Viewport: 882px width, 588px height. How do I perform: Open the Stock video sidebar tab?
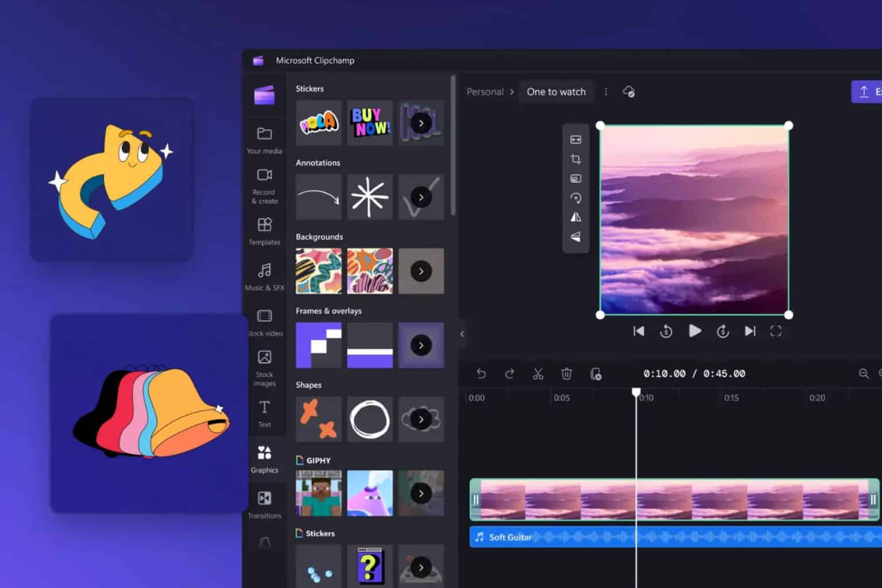pos(264,323)
